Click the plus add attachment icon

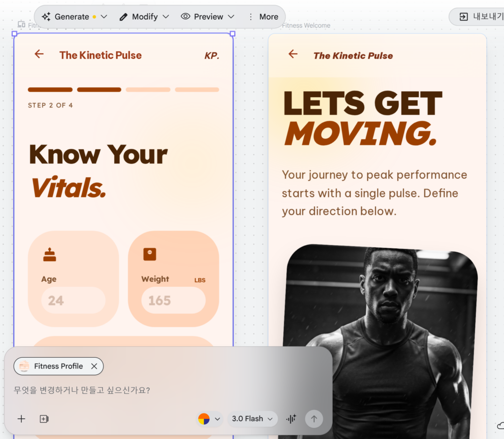pyautogui.click(x=21, y=419)
